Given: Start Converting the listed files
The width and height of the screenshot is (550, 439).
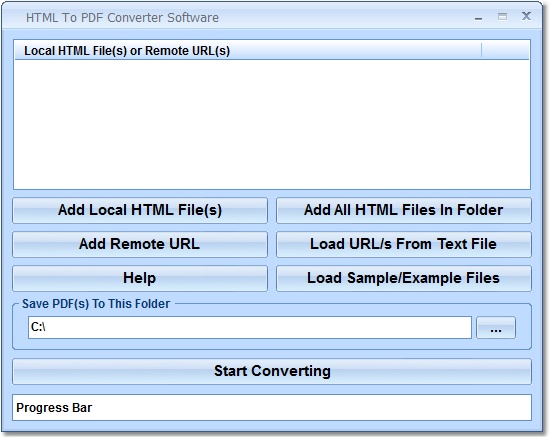Looking at the screenshot, I should (272, 371).
